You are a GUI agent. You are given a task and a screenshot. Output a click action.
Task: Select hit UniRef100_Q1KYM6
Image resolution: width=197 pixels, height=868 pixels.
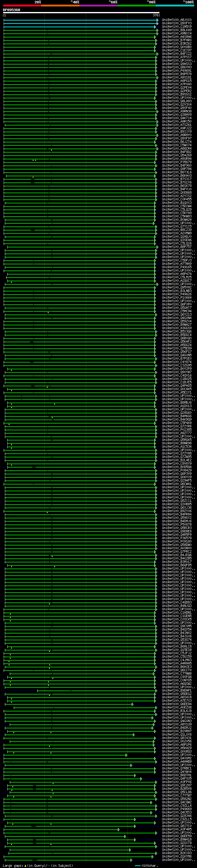(x=176, y=856)
